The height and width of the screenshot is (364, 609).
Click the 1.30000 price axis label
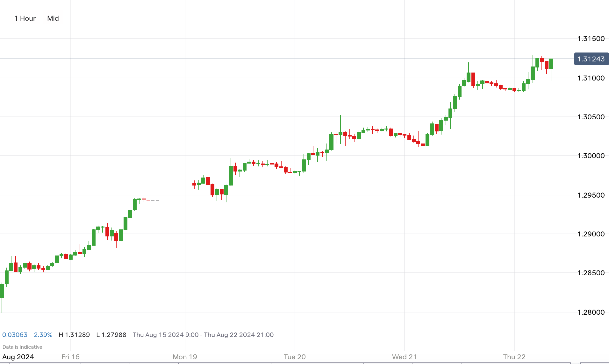pyautogui.click(x=591, y=156)
